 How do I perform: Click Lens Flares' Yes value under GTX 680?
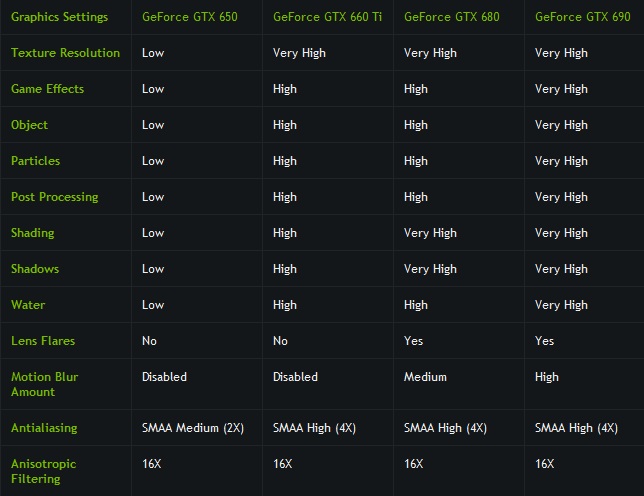pyautogui.click(x=413, y=341)
